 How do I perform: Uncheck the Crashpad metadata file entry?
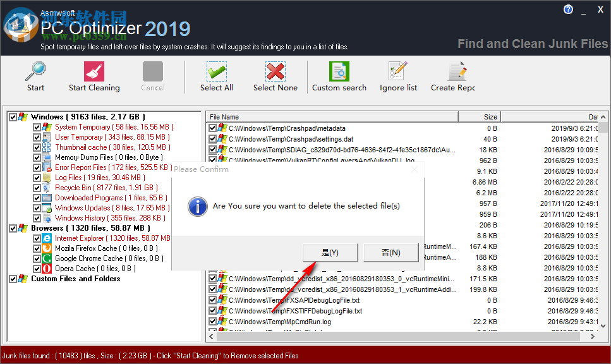pos(212,128)
